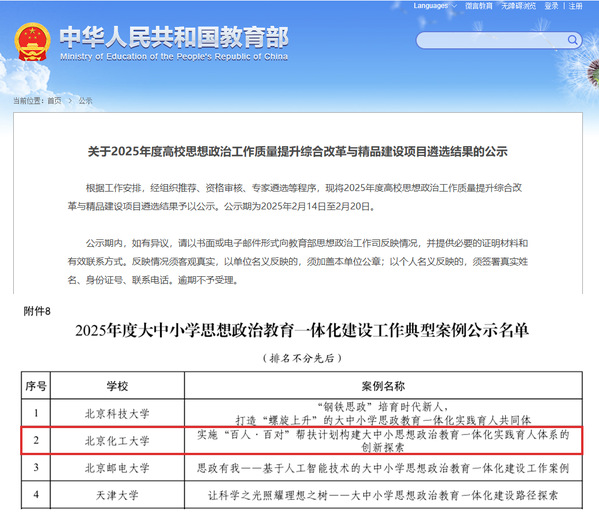Click serial number 2 cell
The width and height of the screenshot is (599, 519).
pyautogui.click(x=36, y=440)
